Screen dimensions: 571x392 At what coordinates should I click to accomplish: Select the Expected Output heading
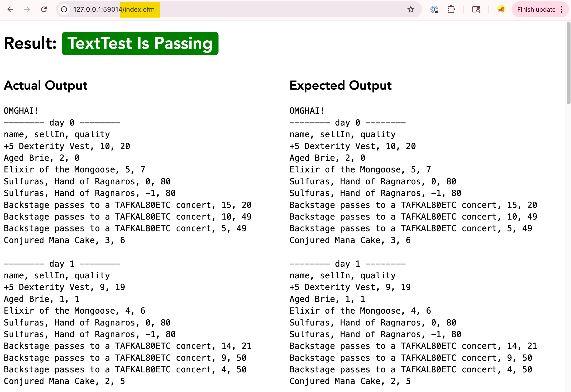[x=340, y=85]
